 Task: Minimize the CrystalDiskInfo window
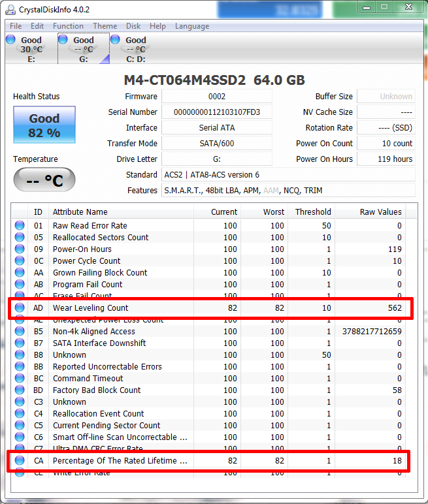366,7
